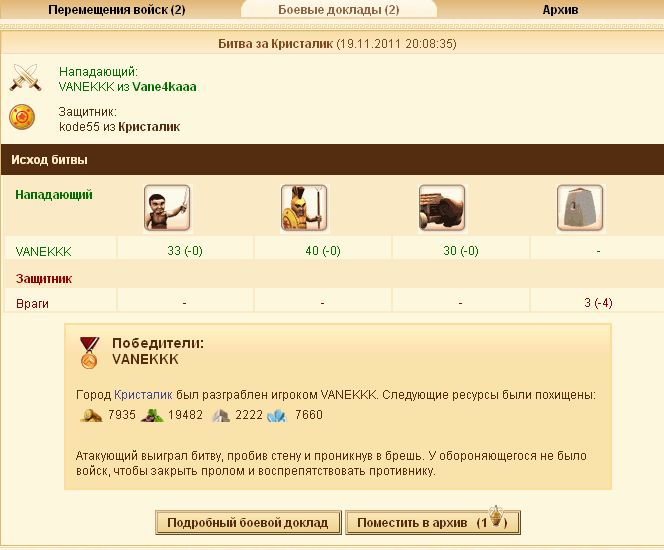Click the crossed swords attacker icon

click(25, 77)
